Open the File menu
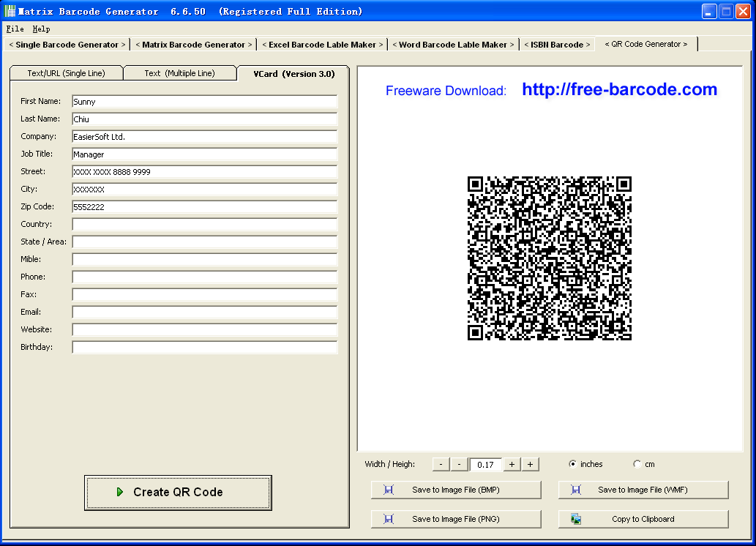 15,29
